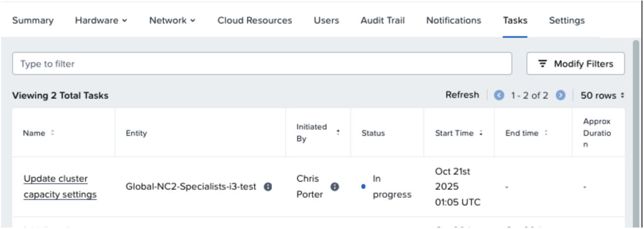Image resolution: width=644 pixels, height=229 pixels.
Task: Click the Chris Porter initiator name
Action: tap(310, 187)
